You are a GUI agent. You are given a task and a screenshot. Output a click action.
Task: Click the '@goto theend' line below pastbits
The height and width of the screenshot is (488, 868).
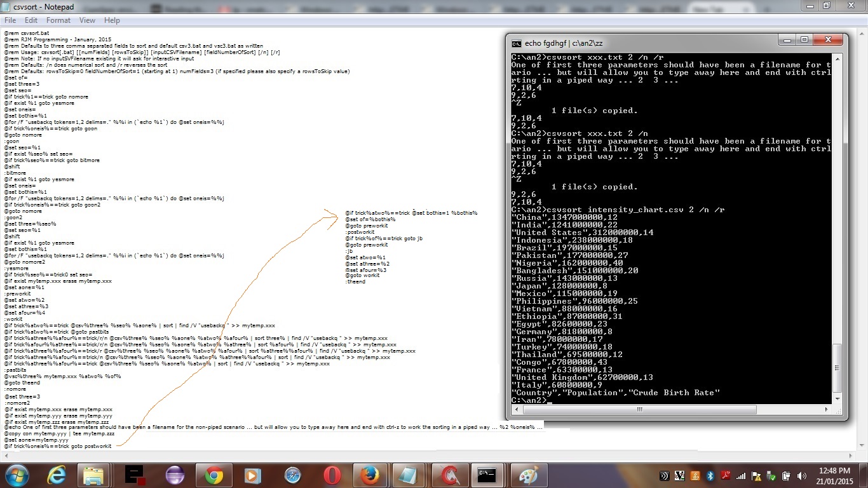coord(22,383)
